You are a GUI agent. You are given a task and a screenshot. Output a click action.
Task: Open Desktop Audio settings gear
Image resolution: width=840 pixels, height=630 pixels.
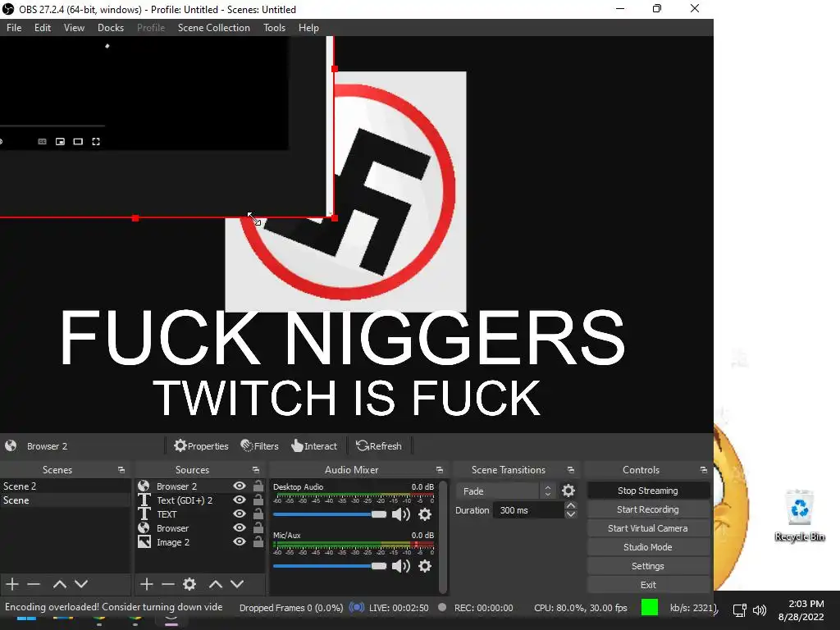(x=425, y=514)
